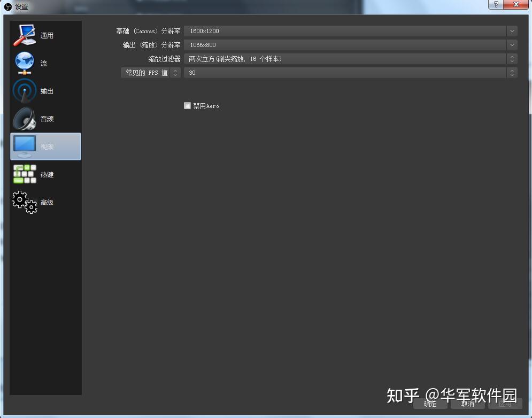Select the 音频 (Audio) speaker icon
Screen dimensions: 532x418
(25, 119)
